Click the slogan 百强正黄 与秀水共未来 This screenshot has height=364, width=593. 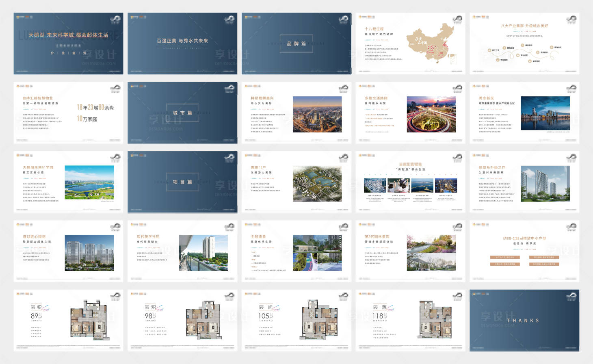point(182,41)
